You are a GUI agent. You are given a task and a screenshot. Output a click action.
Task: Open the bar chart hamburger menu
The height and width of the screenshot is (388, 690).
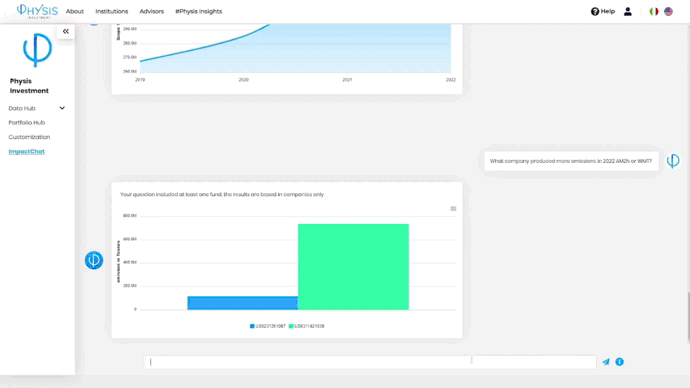453,209
